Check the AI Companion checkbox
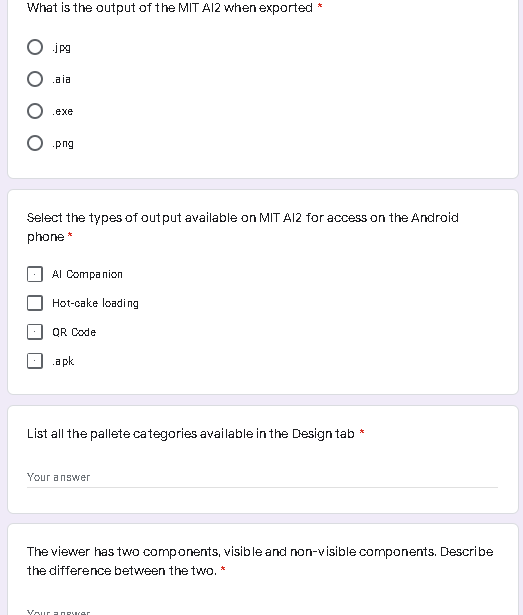This screenshot has height=615, width=523. click(35, 274)
